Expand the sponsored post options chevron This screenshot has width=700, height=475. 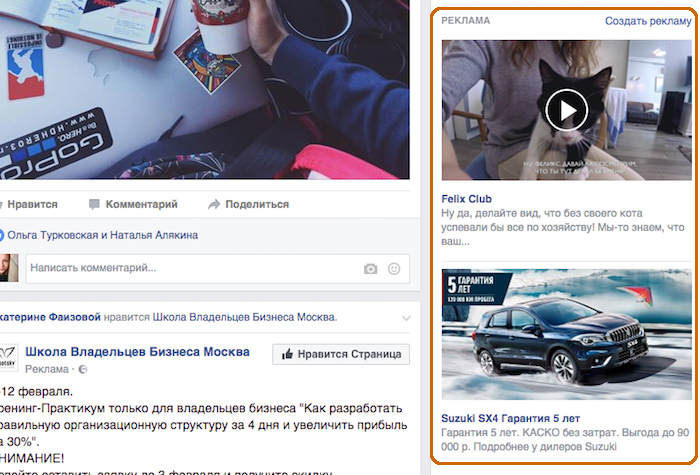pos(404,318)
